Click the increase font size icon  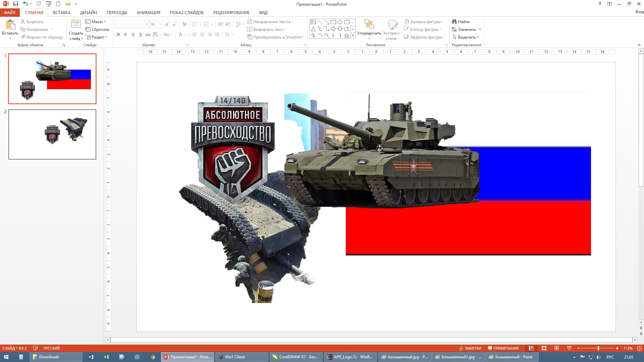coord(167,24)
